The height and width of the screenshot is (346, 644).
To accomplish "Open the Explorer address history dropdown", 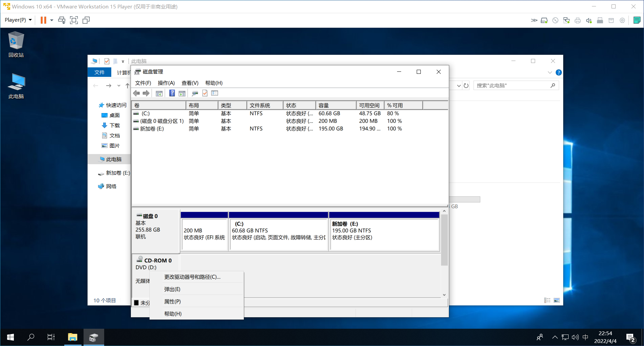I will tap(459, 86).
